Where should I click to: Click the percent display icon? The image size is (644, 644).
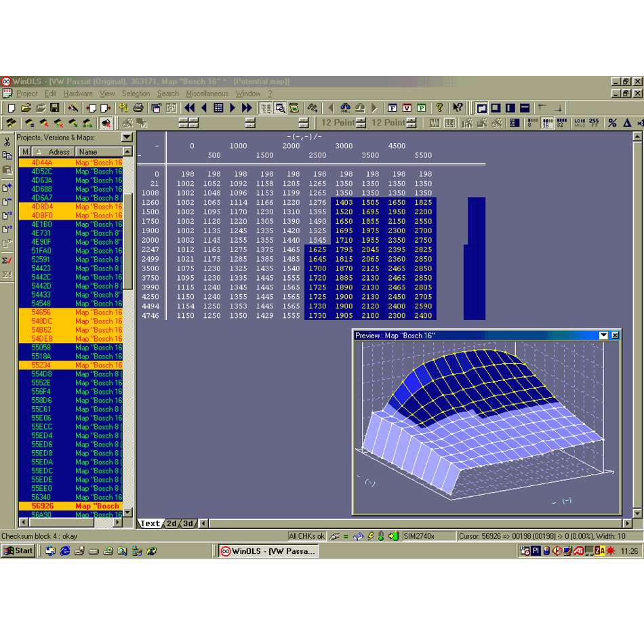[612, 123]
